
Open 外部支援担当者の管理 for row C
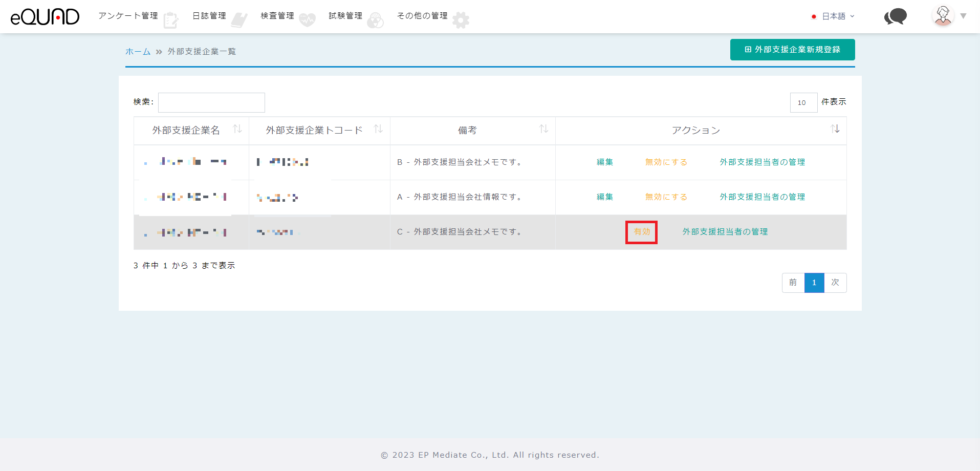click(725, 232)
